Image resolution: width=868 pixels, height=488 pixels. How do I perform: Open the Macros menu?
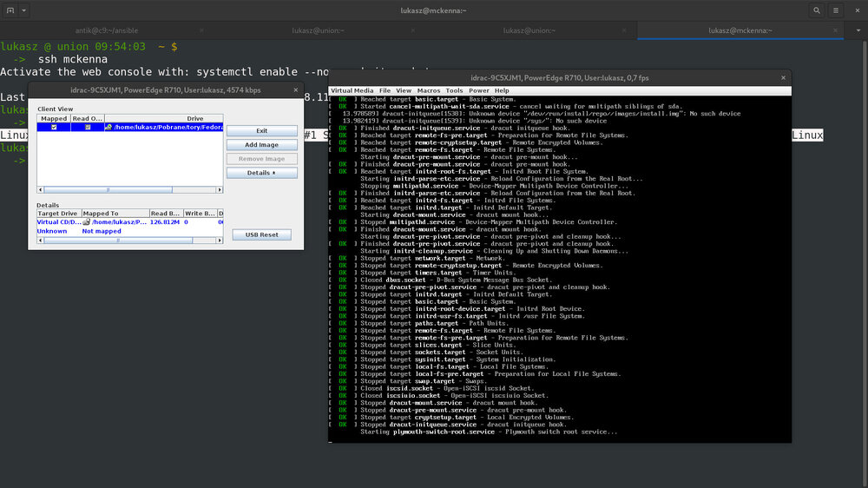click(x=428, y=90)
